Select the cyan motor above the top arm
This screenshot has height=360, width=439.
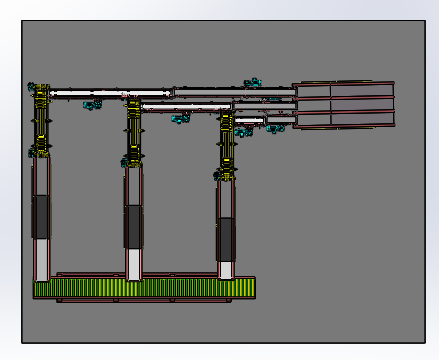252,82
